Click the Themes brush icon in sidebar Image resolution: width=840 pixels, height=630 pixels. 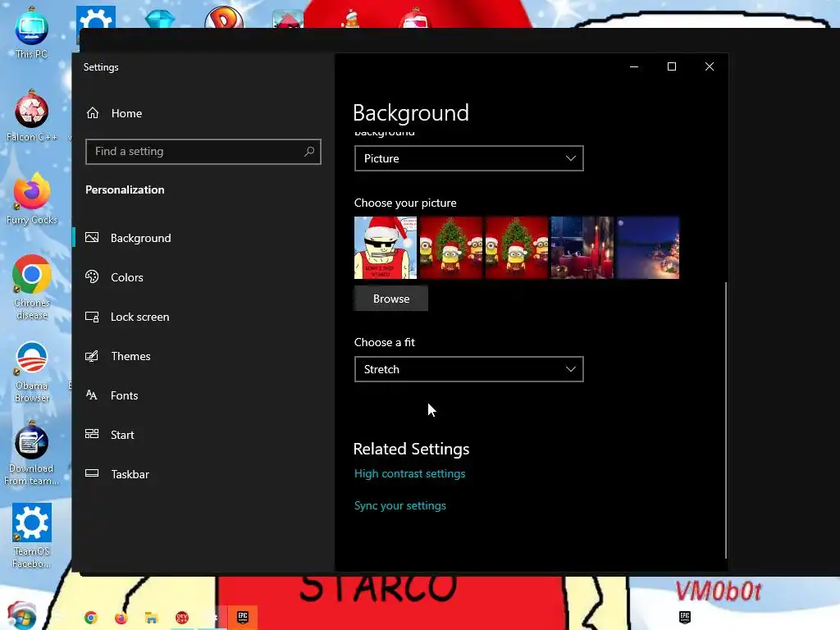(92, 356)
